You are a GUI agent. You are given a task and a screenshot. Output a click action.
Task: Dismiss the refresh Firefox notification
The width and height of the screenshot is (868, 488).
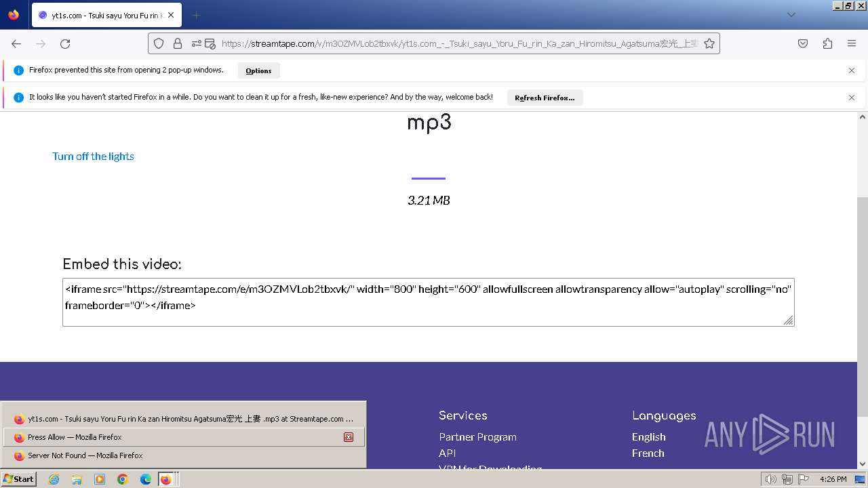coord(852,98)
